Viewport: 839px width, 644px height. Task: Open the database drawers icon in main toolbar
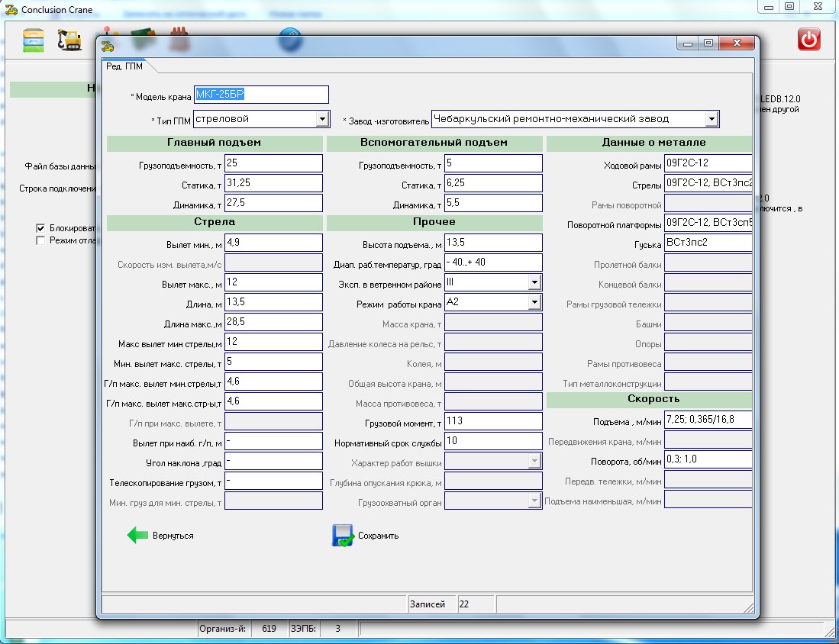34,40
